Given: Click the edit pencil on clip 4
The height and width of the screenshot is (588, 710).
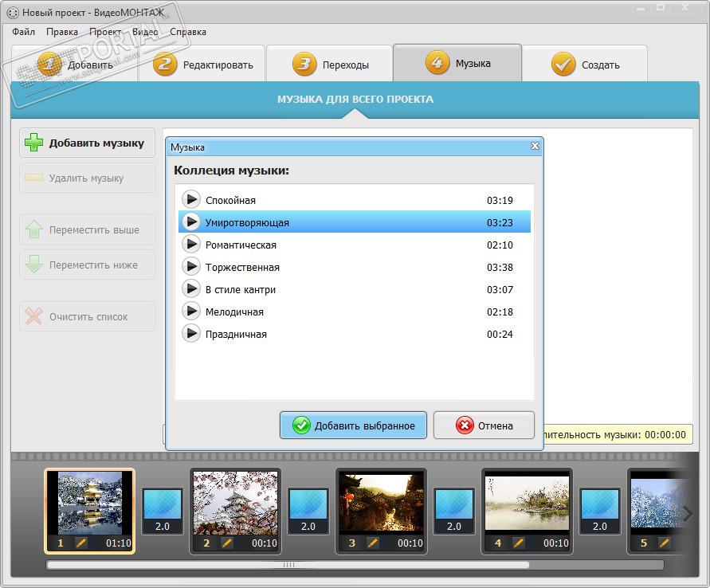Looking at the screenshot, I should click(x=519, y=543).
